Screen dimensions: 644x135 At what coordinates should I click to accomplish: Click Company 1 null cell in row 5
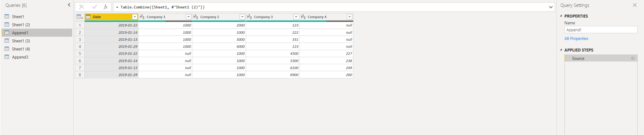tap(165, 54)
